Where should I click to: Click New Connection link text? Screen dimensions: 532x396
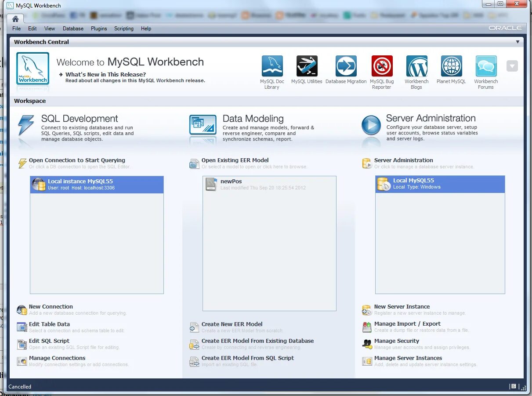pos(51,307)
